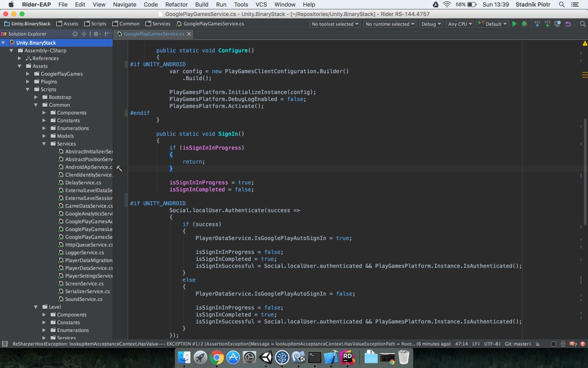Open App Store from the Dock
Screen dimensions: 588x368
point(234,357)
